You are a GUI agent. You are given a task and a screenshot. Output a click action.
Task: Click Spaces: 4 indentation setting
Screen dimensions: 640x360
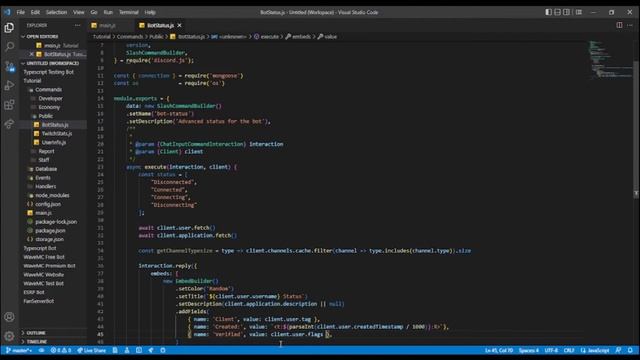[x=529, y=350]
